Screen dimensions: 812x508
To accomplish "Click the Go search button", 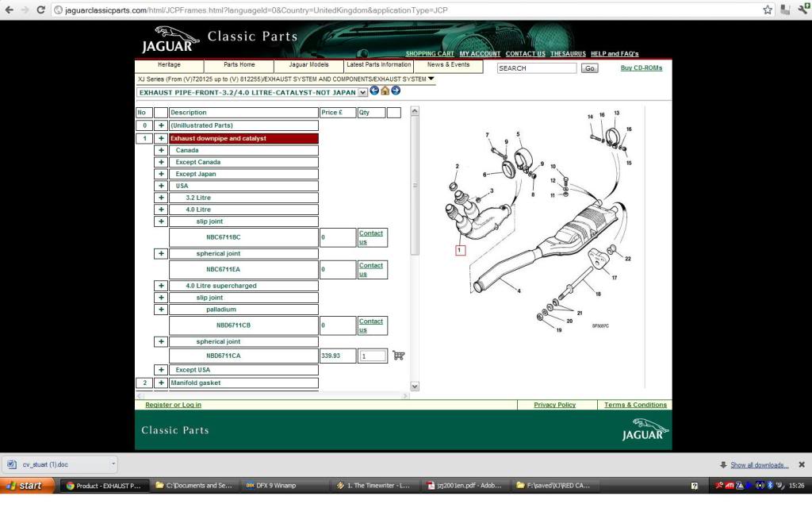I will [589, 68].
